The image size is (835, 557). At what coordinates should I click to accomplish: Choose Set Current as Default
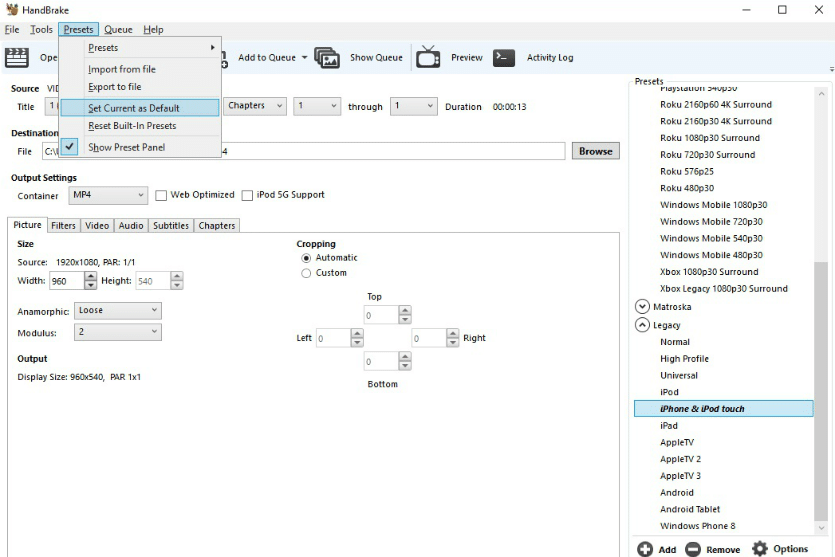(140, 108)
